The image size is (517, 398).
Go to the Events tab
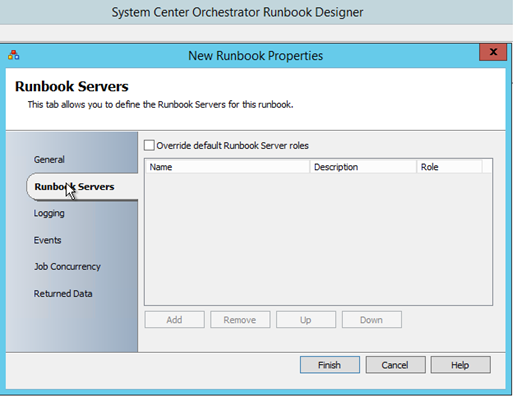coord(47,240)
